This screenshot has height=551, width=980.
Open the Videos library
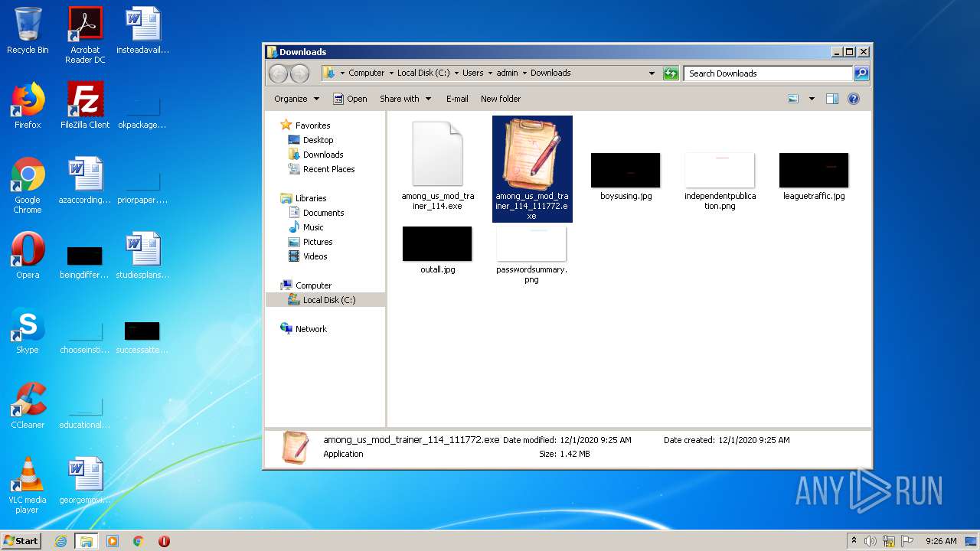coord(308,256)
